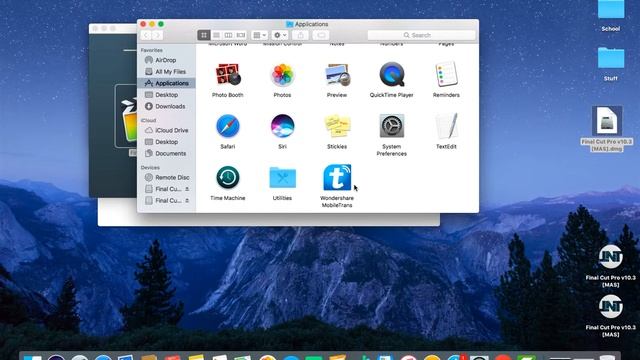Go forward with the Finder forward arrow

tap(158, 35)
